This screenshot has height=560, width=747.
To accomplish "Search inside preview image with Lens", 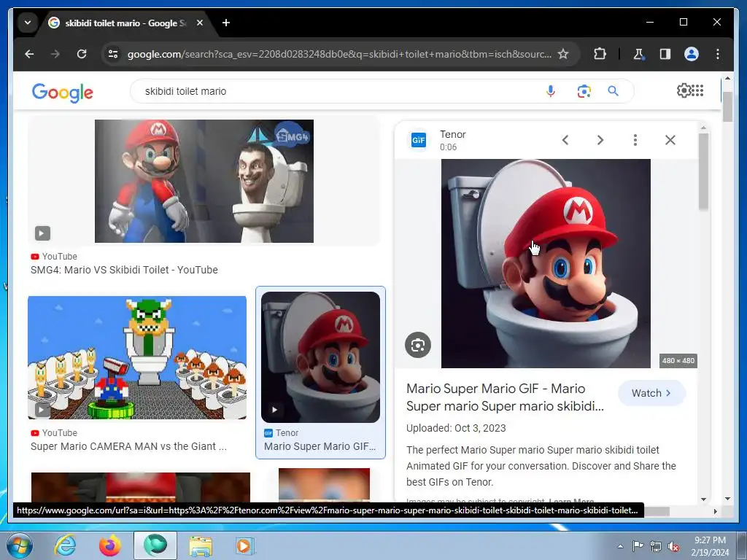I will (x=418, y=345).
